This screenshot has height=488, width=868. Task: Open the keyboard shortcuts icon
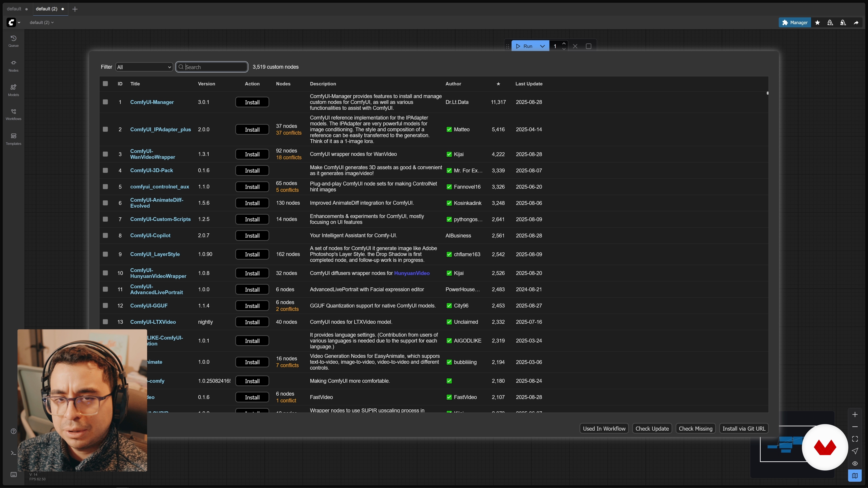point(14,474)
